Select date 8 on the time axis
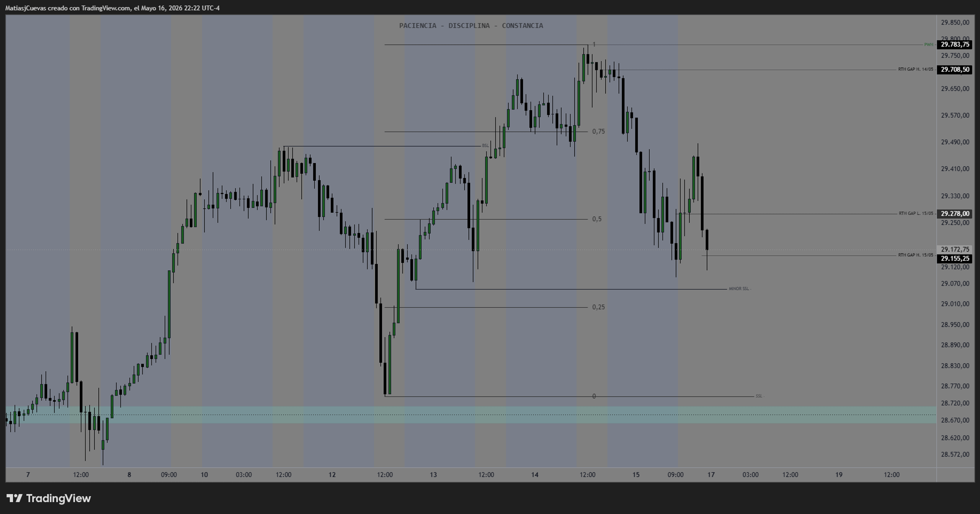 129,475
